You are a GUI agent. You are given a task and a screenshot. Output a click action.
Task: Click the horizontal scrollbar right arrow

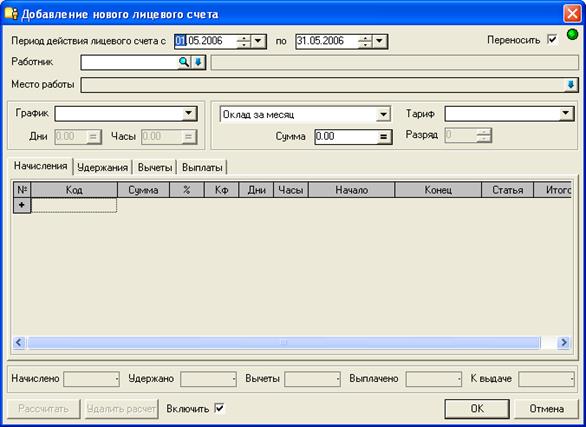564,342
